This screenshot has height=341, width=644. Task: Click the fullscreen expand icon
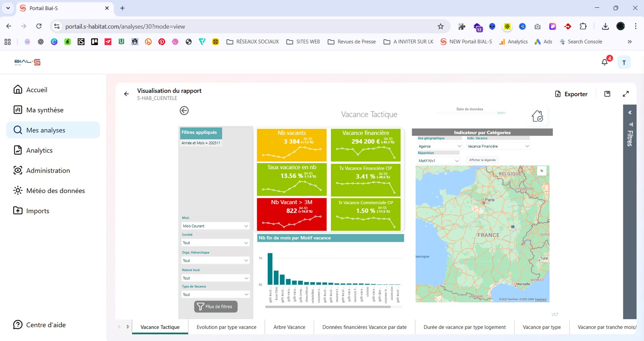pos(626,94)
